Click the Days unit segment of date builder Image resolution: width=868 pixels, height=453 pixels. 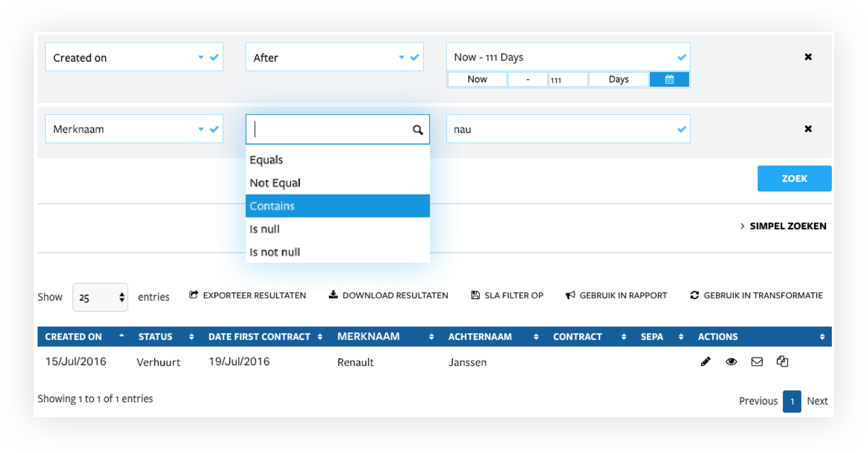(619, 79)
